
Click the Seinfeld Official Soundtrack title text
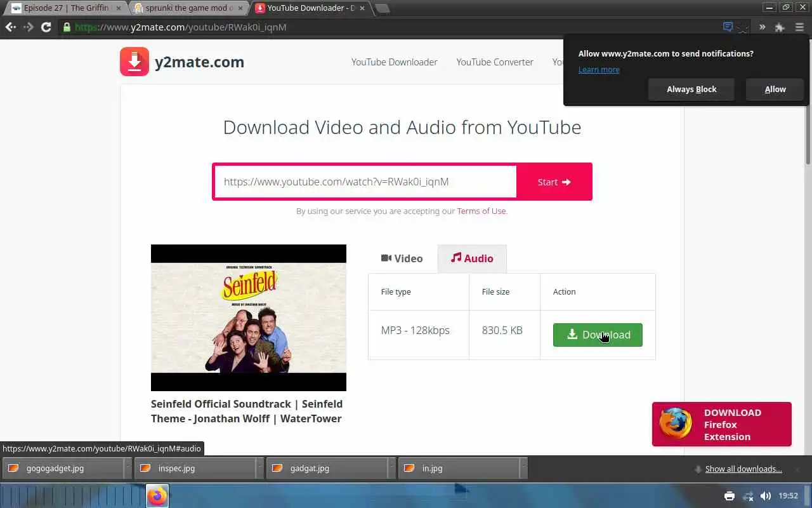(247, 411)
